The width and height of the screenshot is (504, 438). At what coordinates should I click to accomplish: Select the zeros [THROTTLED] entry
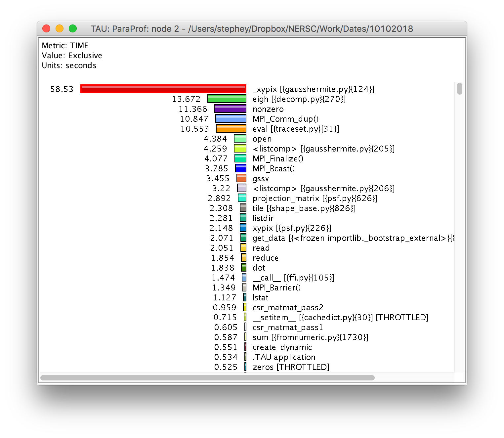pyautogui.click(x=290, y=367)
